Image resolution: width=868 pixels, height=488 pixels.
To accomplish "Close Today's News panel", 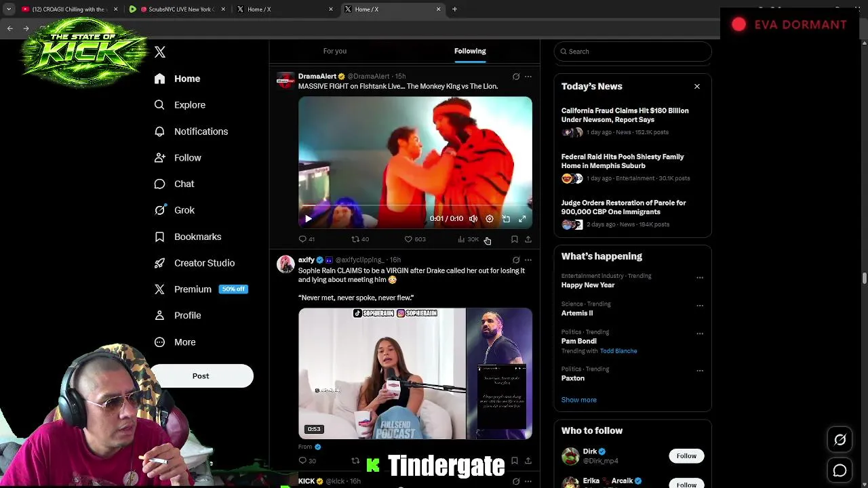I will 697,86.
